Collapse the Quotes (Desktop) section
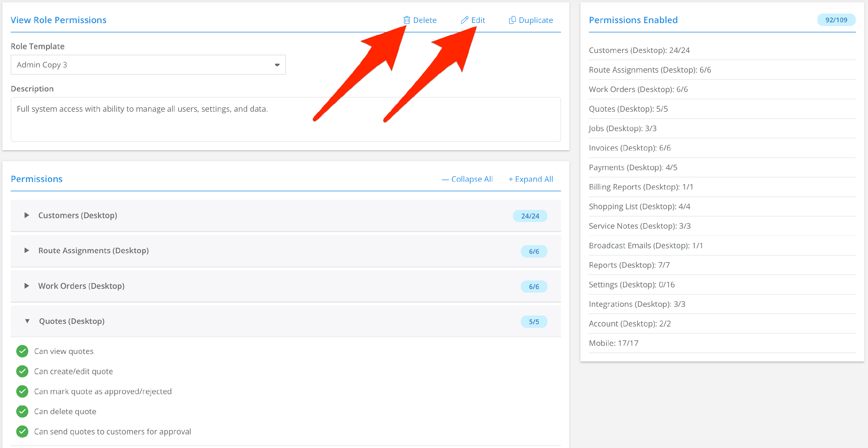This screenshot has width=868, height=448. click(x=27, y=321)
